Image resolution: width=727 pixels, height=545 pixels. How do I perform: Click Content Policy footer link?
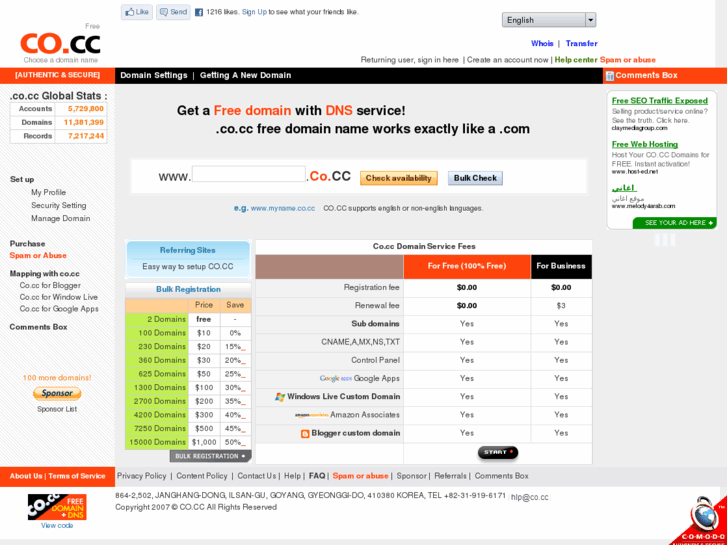(x=202, y=476)
